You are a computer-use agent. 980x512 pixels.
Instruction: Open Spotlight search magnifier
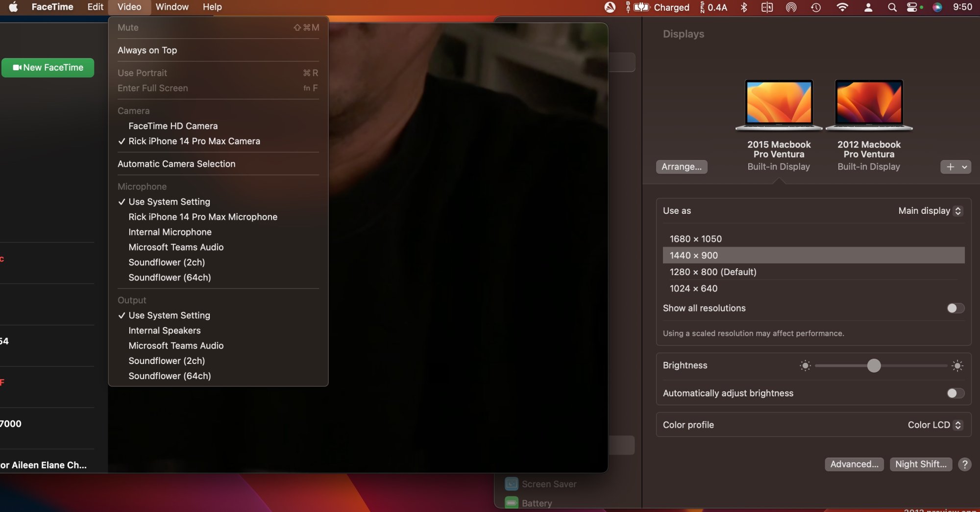coord(892,7)
